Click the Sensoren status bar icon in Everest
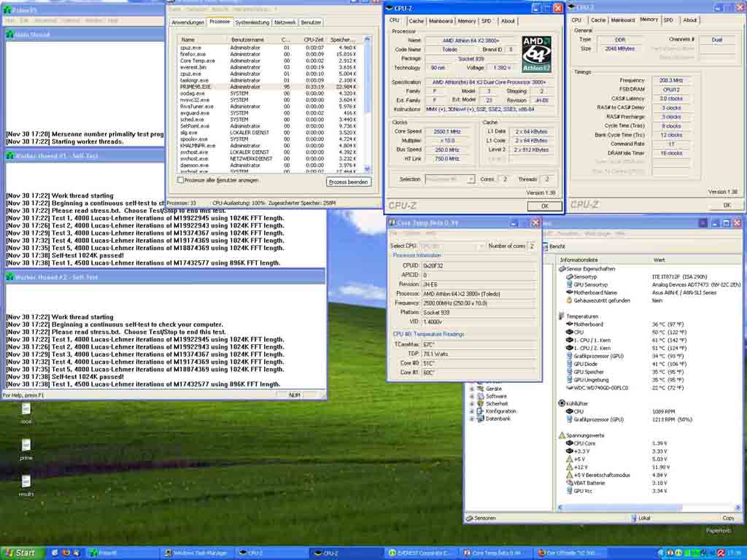 point(470,518)
